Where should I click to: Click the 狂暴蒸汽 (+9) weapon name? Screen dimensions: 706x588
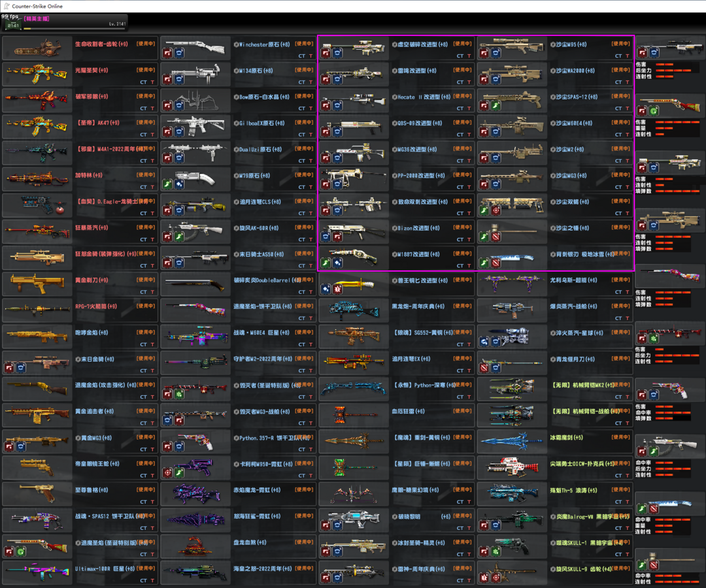click(x=92, y=227)
